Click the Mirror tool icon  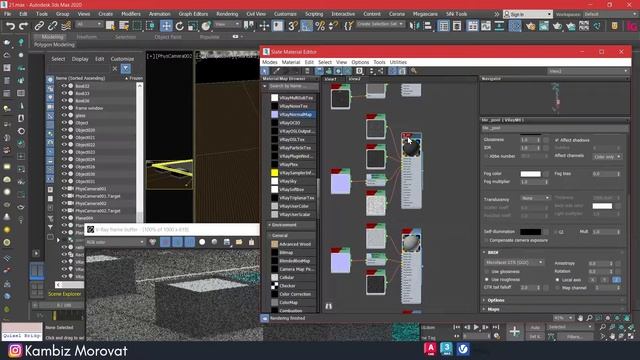[x=414, y=26]
